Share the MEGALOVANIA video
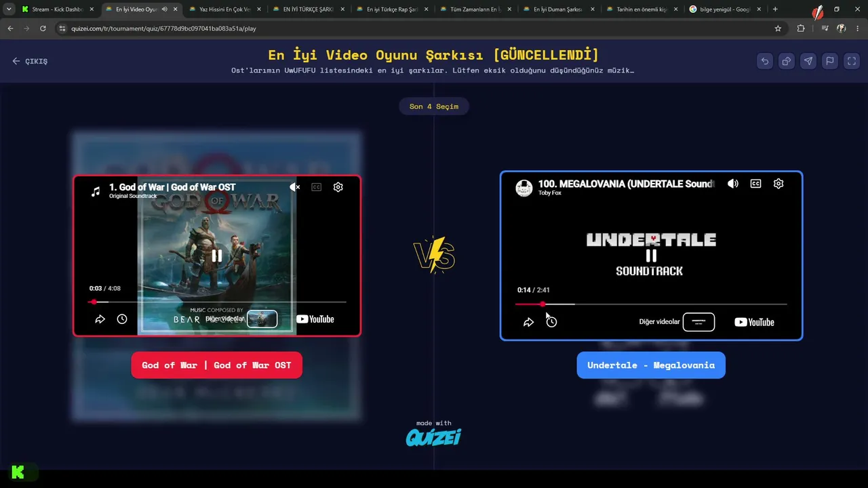This screenshot has width=868, height=488. coord(529,322)
